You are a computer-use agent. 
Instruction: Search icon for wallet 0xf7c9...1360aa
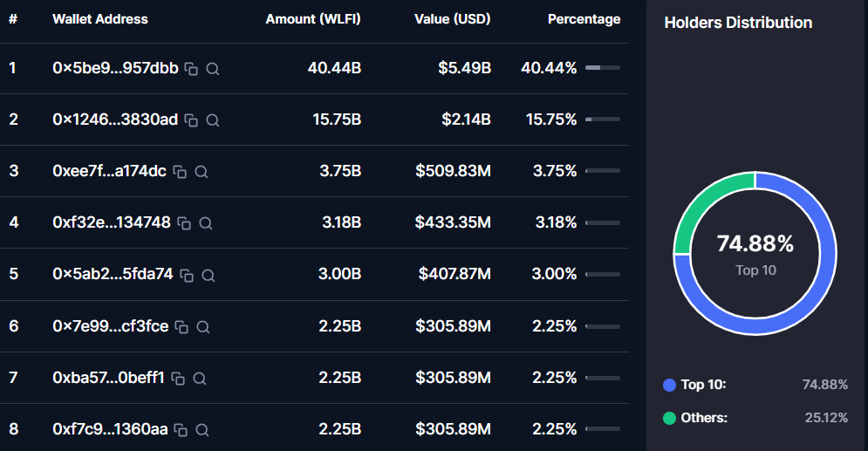point(202,430)
